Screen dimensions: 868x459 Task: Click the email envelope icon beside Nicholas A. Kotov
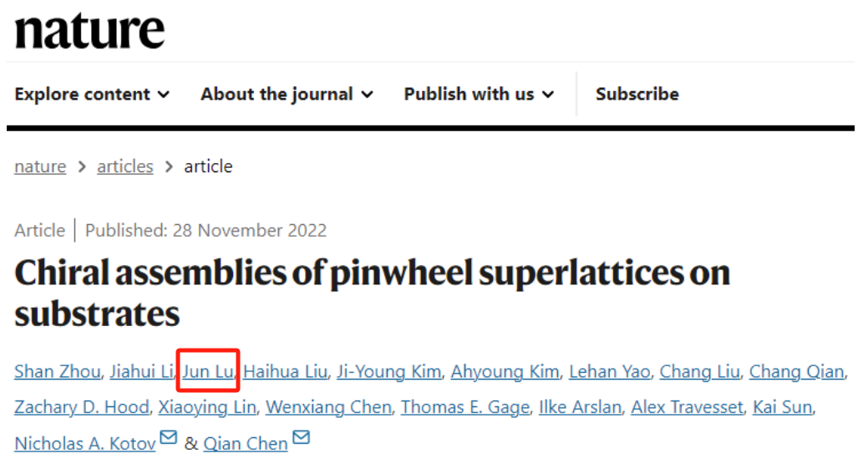[x=168, y=437]
